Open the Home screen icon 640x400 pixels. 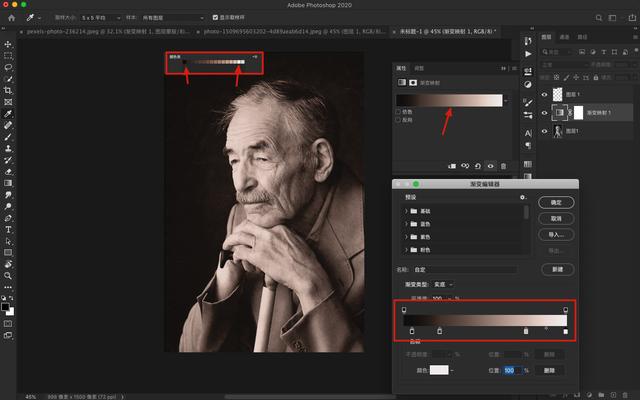tap(11, 18)
